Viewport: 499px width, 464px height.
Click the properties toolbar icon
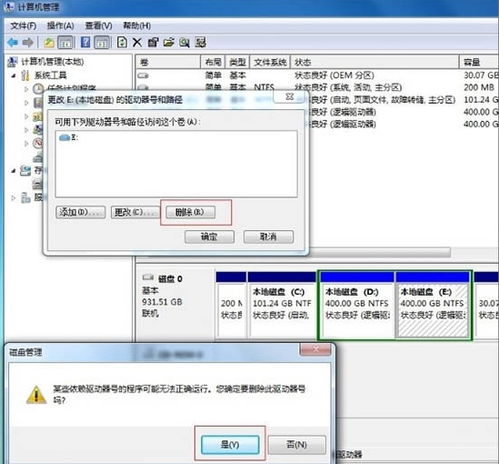(x=153, y=42)
